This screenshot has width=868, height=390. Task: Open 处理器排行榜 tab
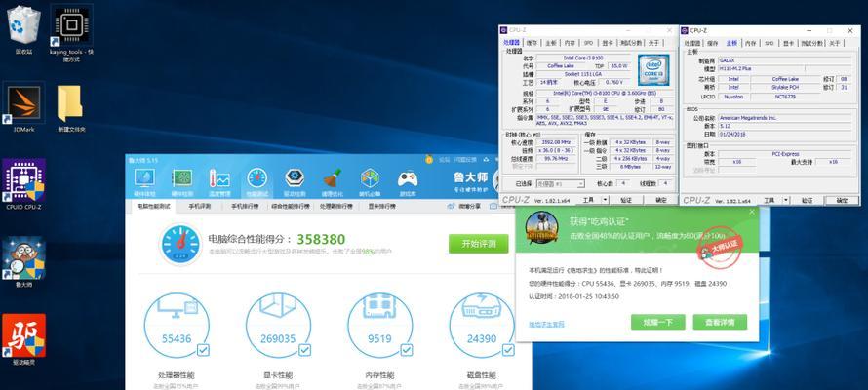335,207
